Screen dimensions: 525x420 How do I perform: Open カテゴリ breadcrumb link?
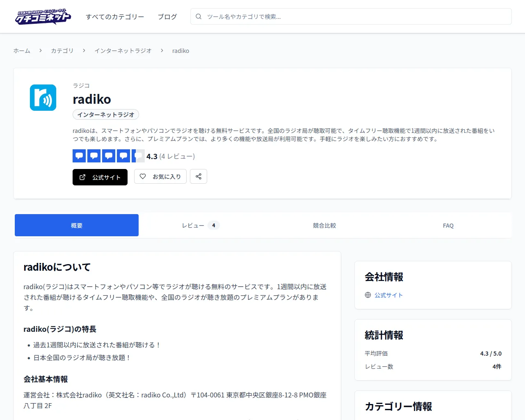62,51
